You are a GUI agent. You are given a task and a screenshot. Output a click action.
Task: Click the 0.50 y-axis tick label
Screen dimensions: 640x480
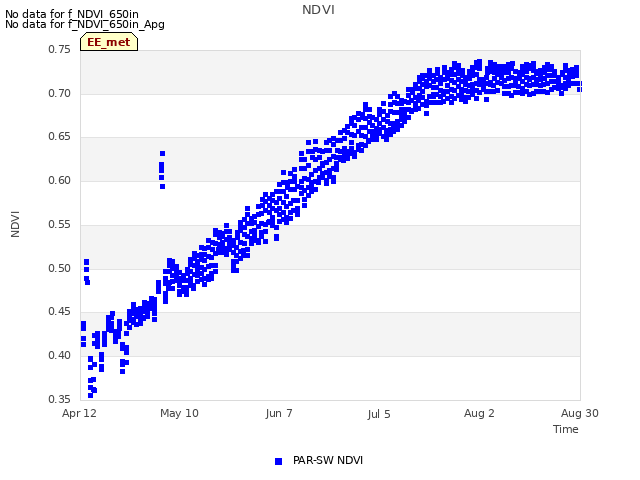pyautogui.click(x=59, y=268)
